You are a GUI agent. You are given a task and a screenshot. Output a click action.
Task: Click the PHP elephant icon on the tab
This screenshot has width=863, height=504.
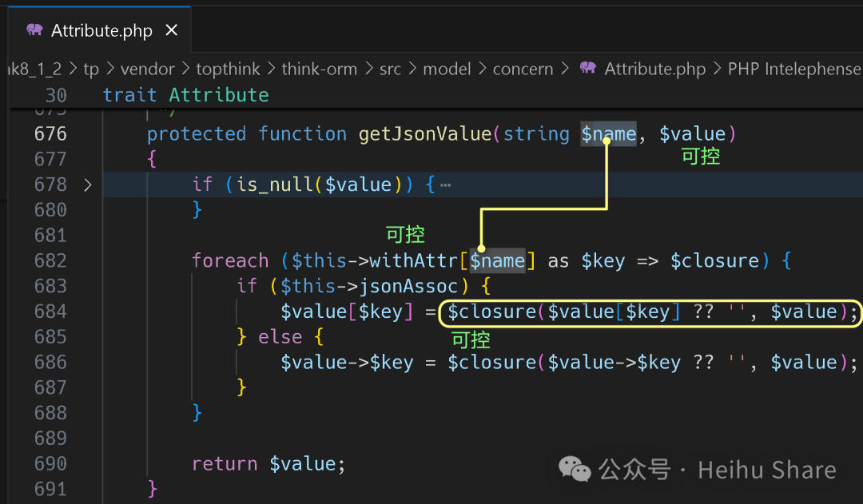pos(34,30)
